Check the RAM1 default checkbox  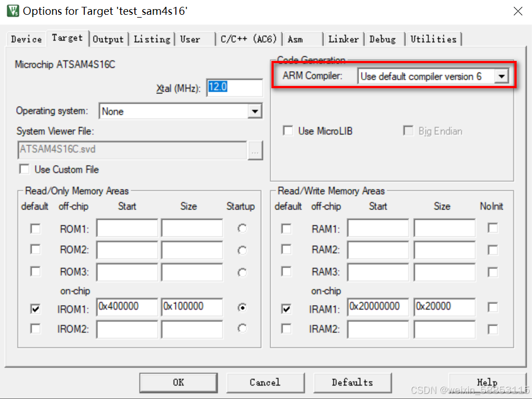[286, 228]
